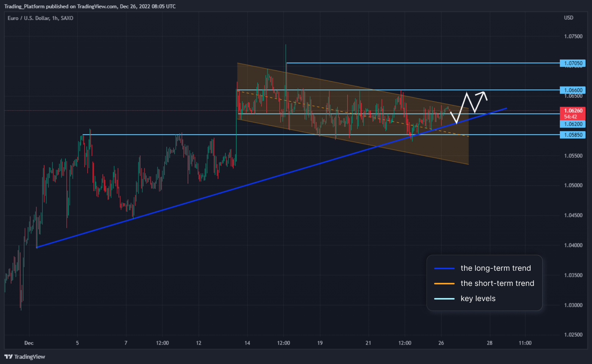Click the blue legend line swatch
Image resolution: width=592 pixels, height=364 pixels.
pyautogui.click(x=444, y=268)
